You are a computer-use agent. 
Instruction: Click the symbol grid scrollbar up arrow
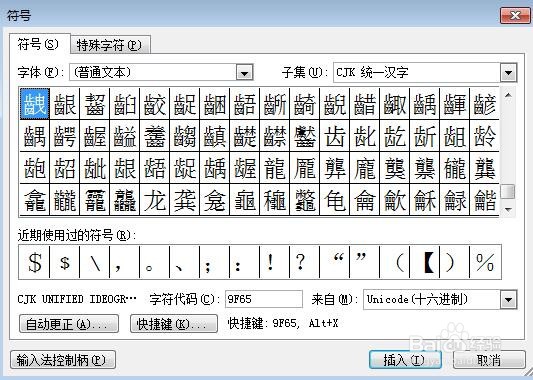tap(509, 95)
